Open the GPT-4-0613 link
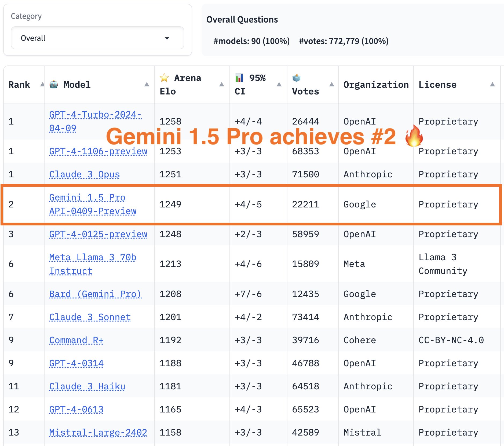Image resolution: width=504 pixels, height=446 pixels. [76, 409]
